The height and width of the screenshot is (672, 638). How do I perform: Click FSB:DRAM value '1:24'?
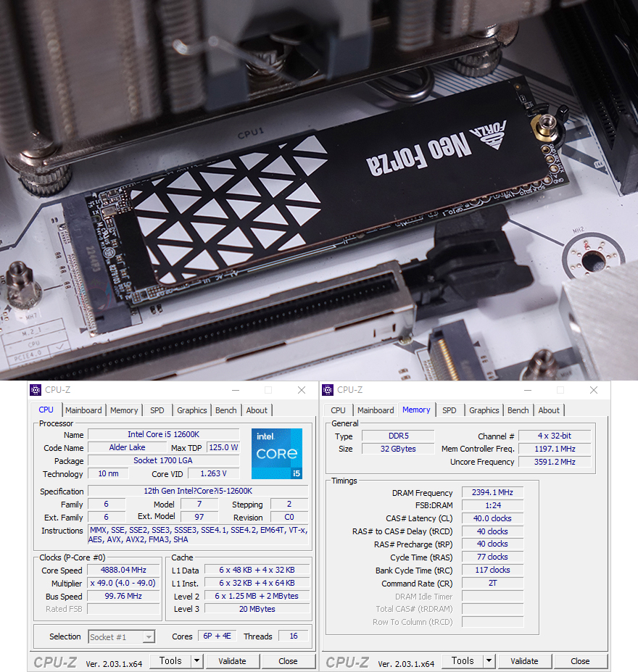click(492, 505)
